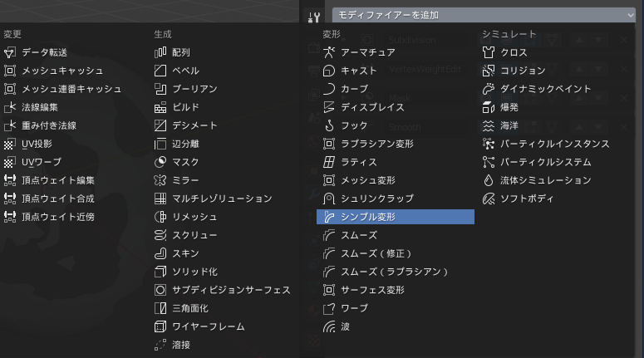The height and width of the screenshot is (358, 644).
Task: Click the フック hook icon
Action: (329, 125)
